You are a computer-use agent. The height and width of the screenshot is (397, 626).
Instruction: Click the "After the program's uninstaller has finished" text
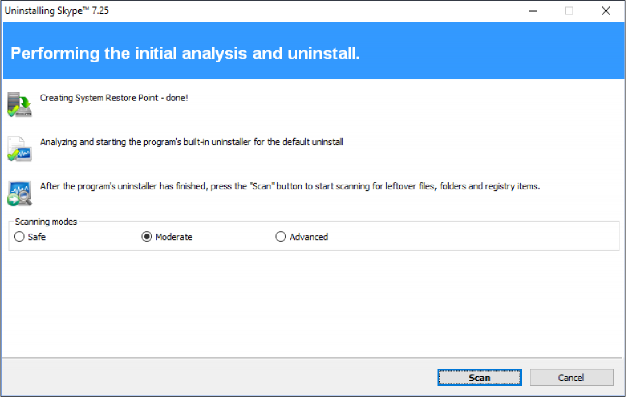[x=289, y=186]
